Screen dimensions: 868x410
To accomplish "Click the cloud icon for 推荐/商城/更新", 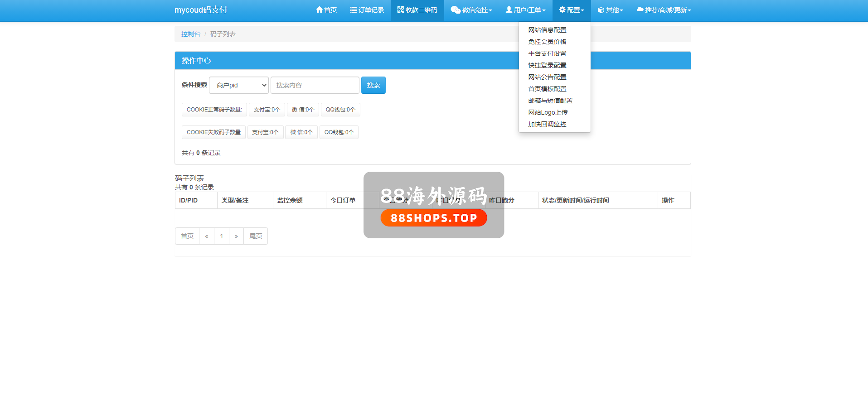I will [640, 10].
